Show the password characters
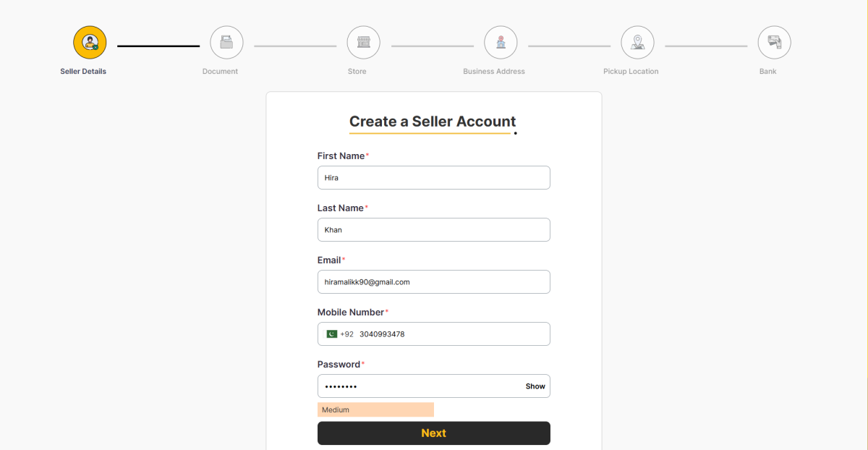Viewport: 868px width, 450px height. pyautogui.click(x=535, y=386)
